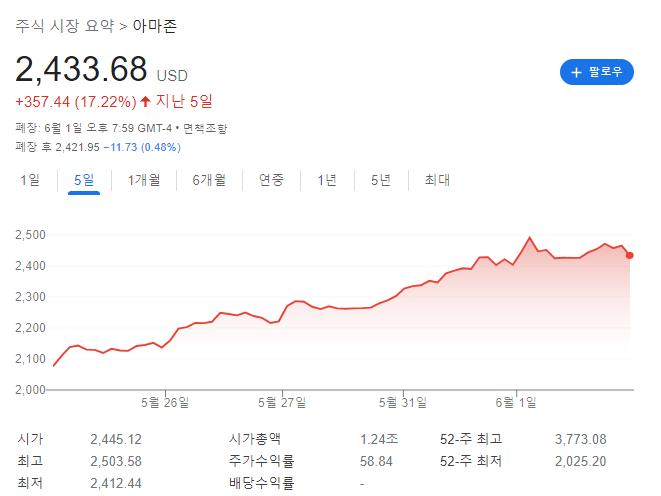Select the 연중 year-to-date tab

click(x=271, y=180)
